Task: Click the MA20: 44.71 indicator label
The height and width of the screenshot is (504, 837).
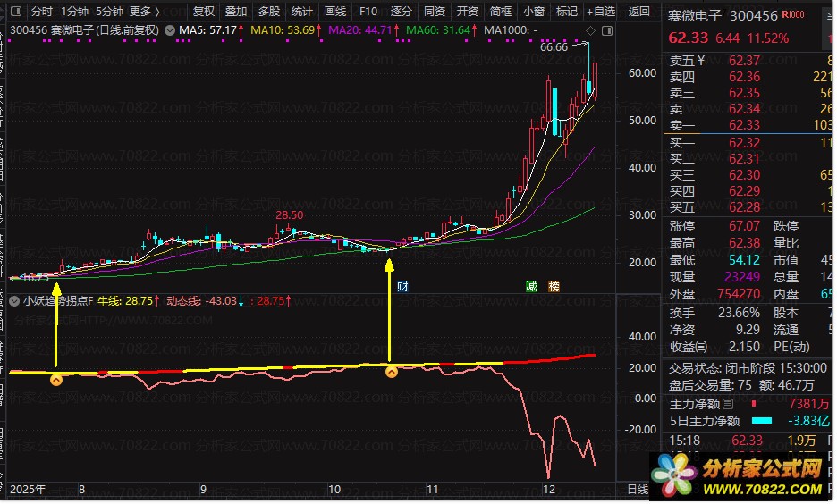Action: tap(364, 30)
